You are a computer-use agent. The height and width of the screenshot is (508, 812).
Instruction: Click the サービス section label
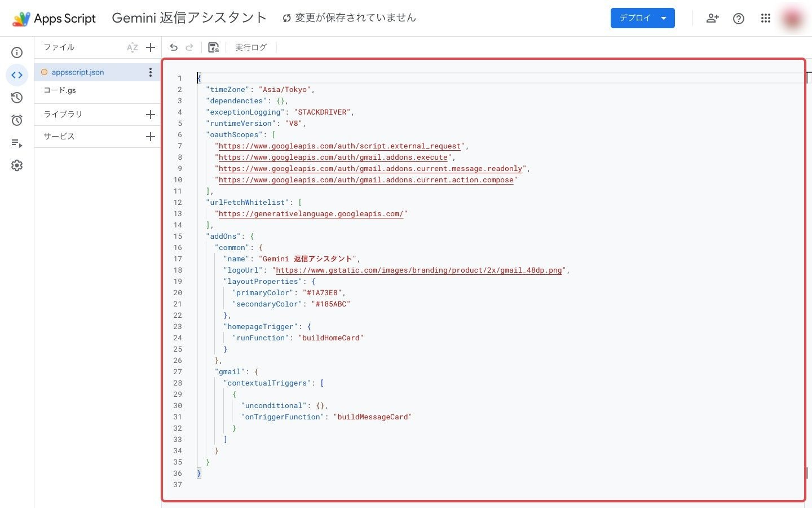tap(59, 136)
